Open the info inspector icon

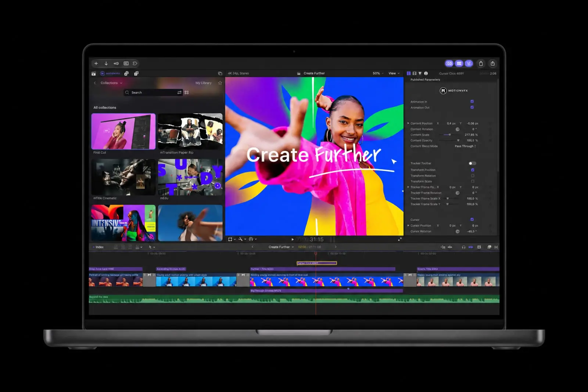[x=426, y=73]
